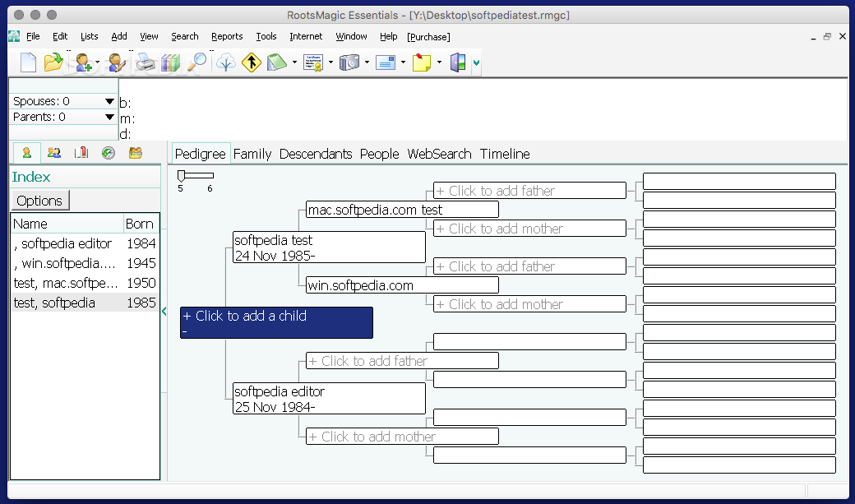Click the Name column header
Image resolution: width=855 pixels, height=504 pixels.
[67, 224]
